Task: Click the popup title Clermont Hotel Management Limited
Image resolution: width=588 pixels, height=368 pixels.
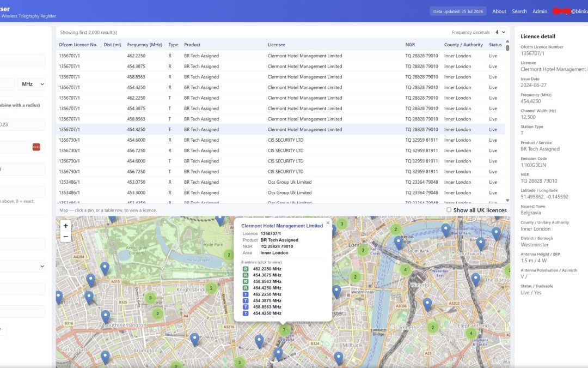Action: [282, 226]
